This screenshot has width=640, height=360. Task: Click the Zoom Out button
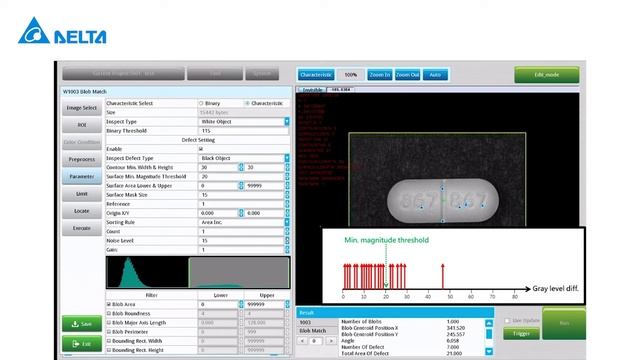407,75
